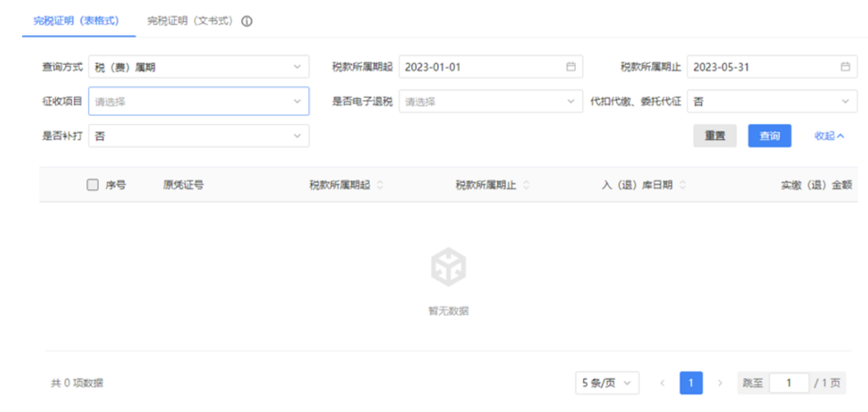Sort by 税款所属期起 column
868x412 pixels.
pyautogui.click(x=380, y=185)
